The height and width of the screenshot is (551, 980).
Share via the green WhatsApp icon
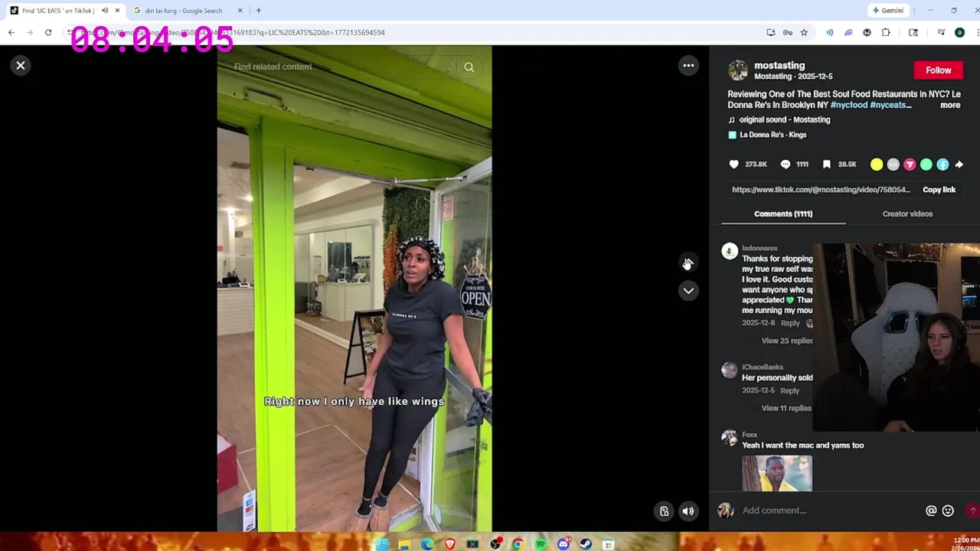click(926, 165)
